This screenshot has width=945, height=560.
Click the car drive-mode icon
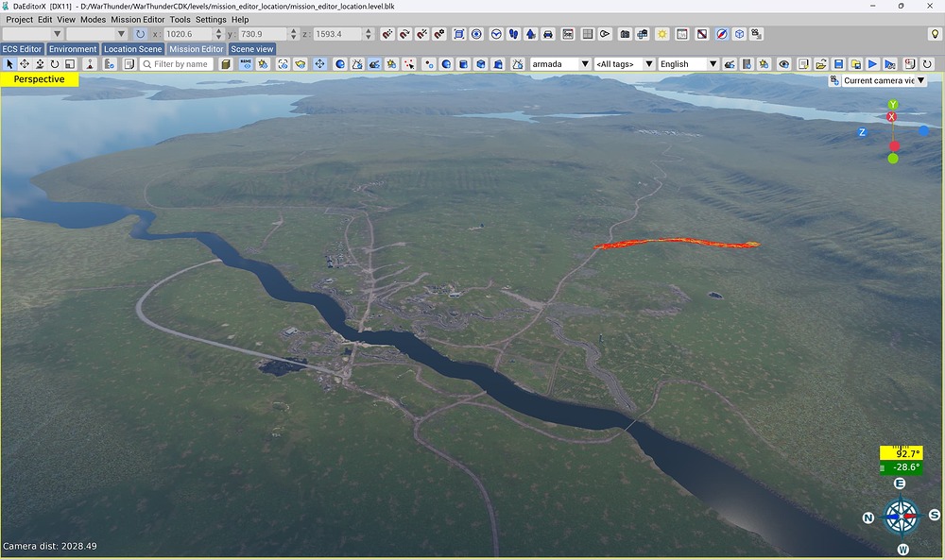click(548, 34)
